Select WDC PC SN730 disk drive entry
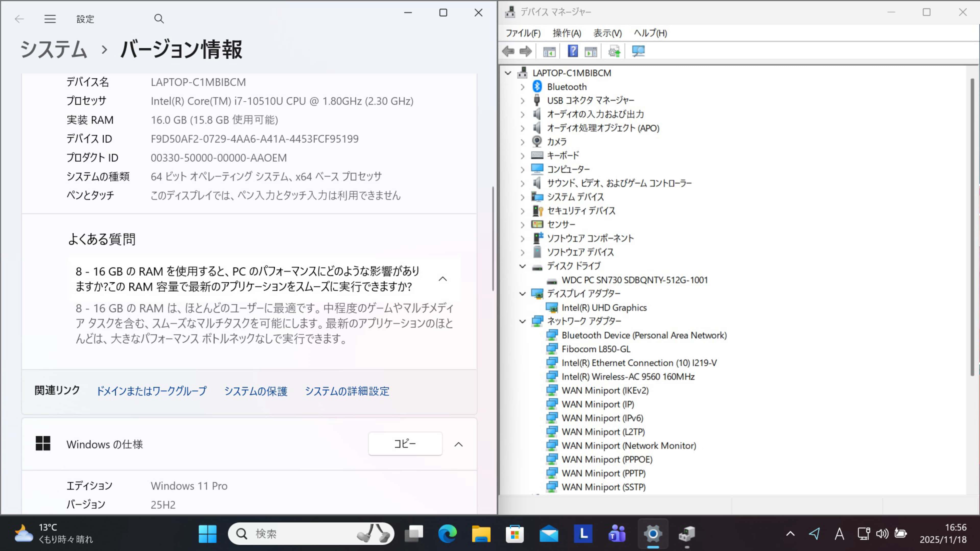 tap(634, 280)
